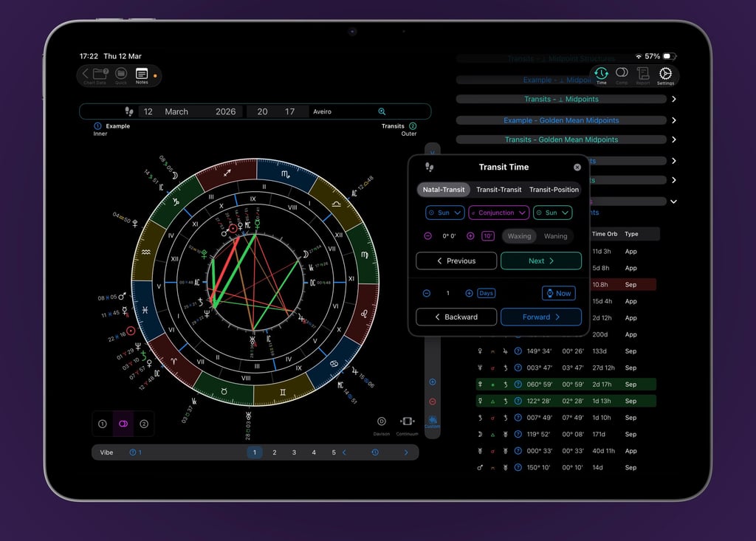Click blue plus icon in vertical strip

tap(433, 382)
